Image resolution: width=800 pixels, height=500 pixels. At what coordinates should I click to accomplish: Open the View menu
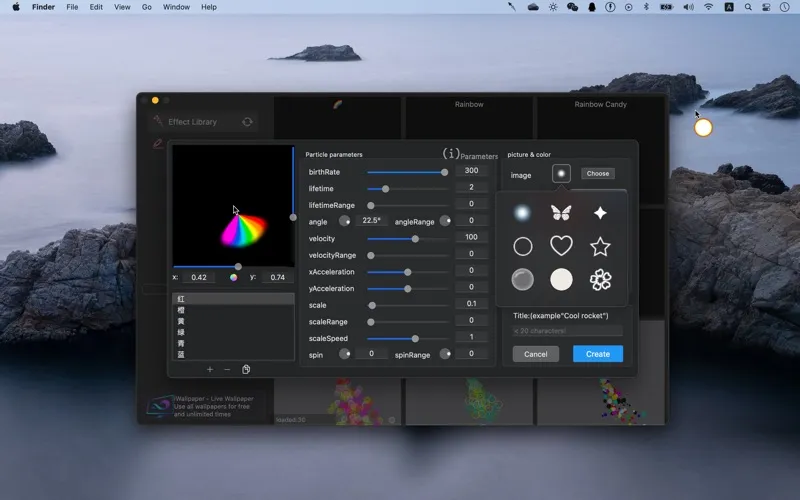[x=122, y=7]
